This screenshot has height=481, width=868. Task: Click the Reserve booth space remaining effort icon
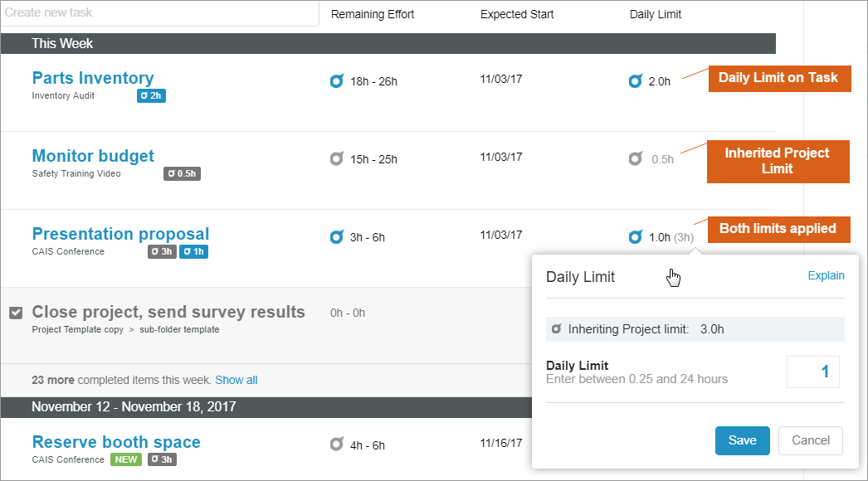336,445
